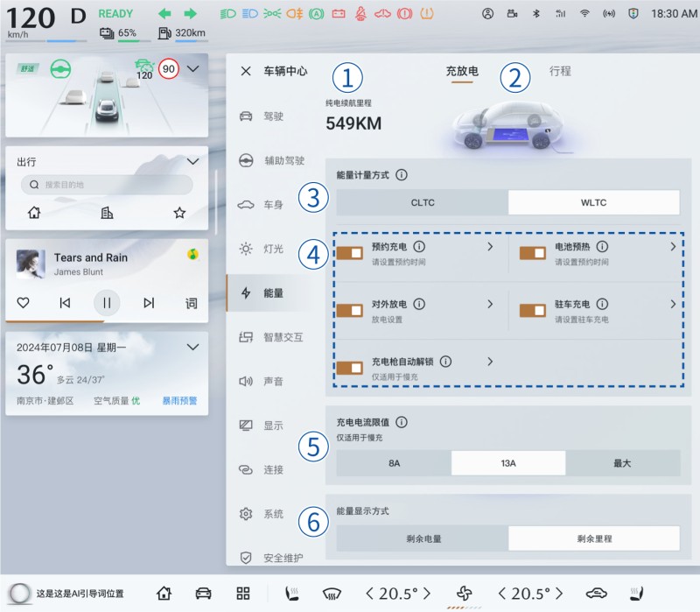The height and width of the screenshot is (612, 700).
Task: Expand 充电枪自动解锁 settings with its chevron
Action: pos(490,362)
